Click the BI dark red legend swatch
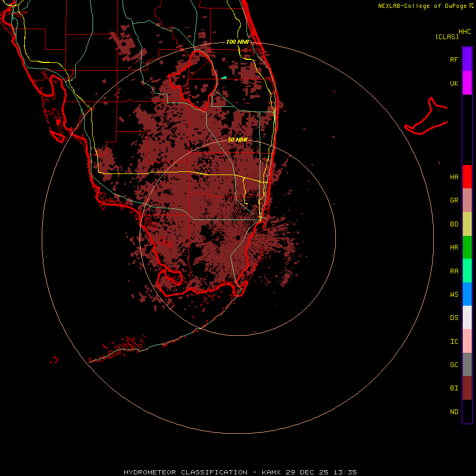Image resolution: width=476 pixels, height=476 pixels. pos(467,388)
